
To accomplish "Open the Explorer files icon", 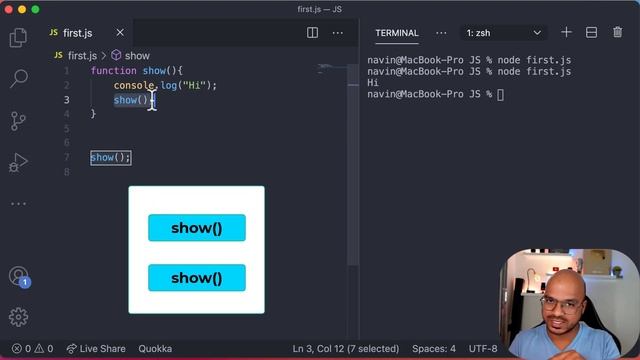I will tap(18, 38).
